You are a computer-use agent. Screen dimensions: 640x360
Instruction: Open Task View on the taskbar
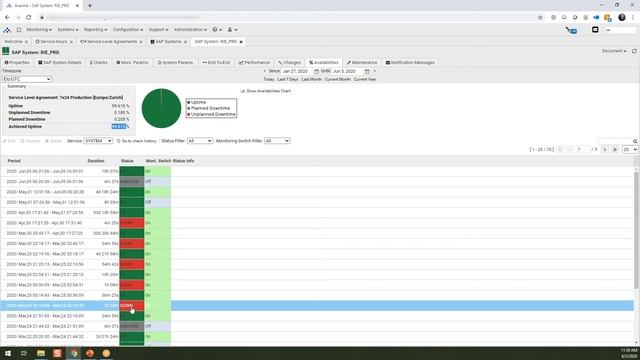click(24, 353)
